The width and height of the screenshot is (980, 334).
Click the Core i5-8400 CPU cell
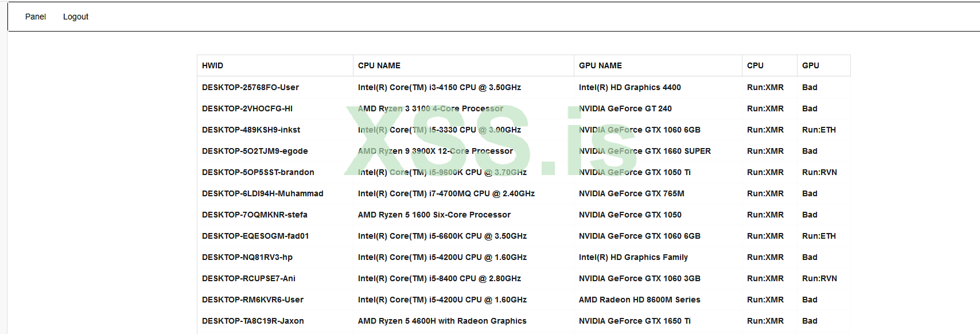click(440, 278)
